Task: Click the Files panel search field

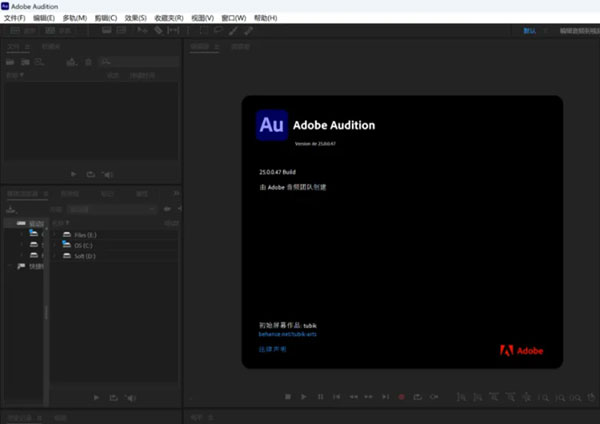Action: pos(138,62)
